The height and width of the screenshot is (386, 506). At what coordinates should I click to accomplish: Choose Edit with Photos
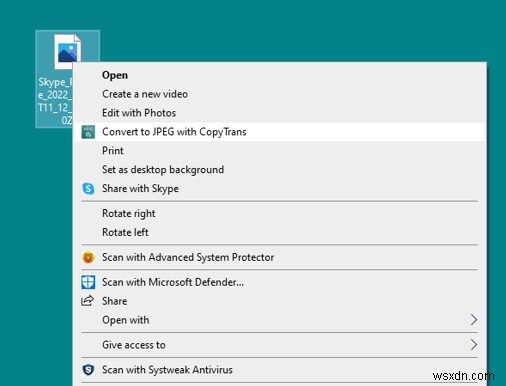click(279, 113)
